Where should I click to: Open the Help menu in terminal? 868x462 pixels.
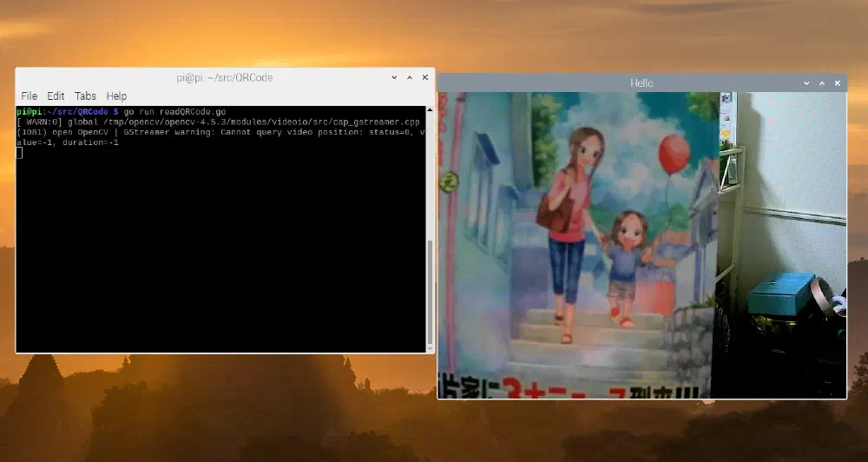coord(116,96)
